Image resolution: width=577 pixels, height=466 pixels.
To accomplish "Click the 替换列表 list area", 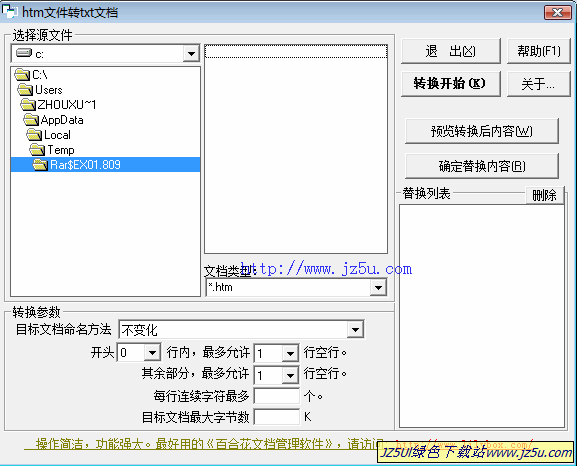I will tap(482, 316).
